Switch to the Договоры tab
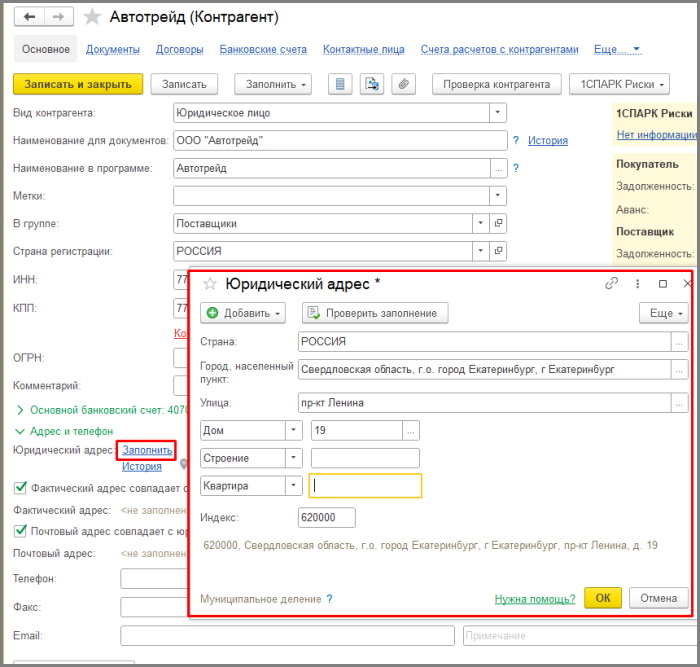 point(180,49)
